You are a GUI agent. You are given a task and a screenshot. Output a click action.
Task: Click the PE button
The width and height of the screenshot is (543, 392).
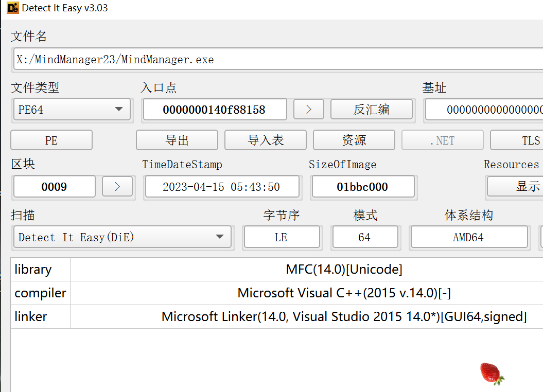[51, 140]
